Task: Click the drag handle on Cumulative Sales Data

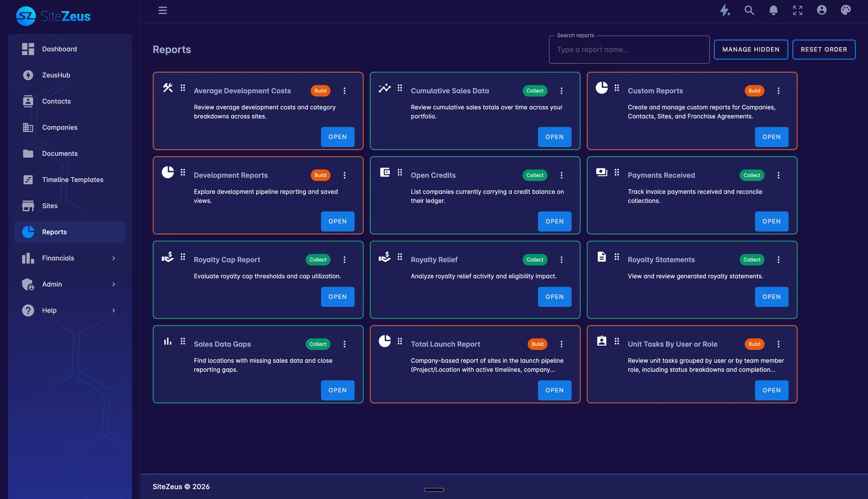Action: [400, 88]
